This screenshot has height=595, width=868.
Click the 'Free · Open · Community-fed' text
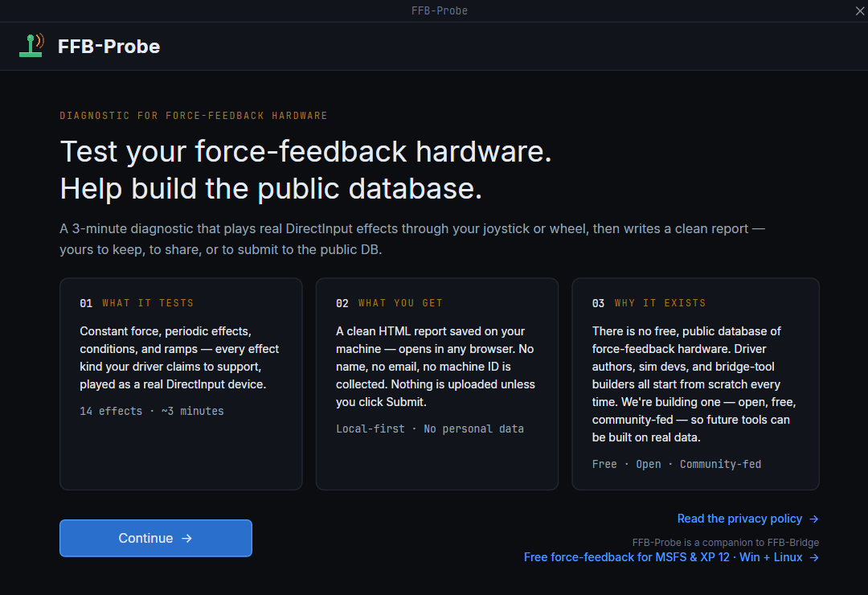[677, 464]
